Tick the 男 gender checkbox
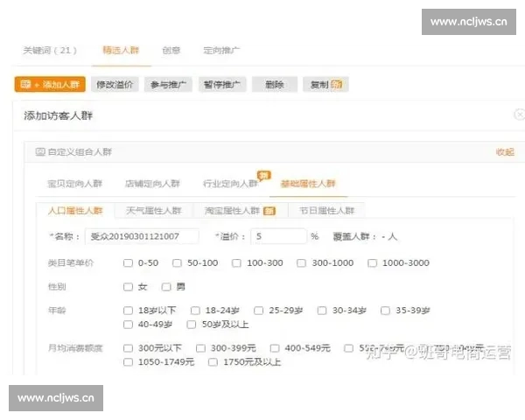The width and height of the screenshot is (525, 420). [x=166, y=287]
